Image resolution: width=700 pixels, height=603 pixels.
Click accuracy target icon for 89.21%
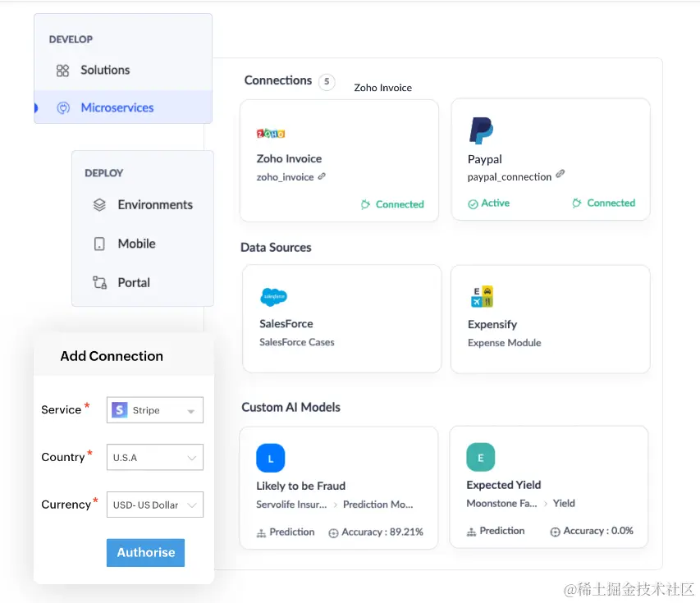coord(333,533)
